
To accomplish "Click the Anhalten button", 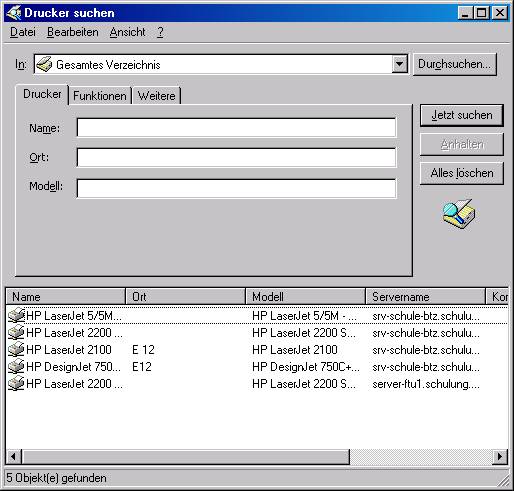I will point(462,144).
